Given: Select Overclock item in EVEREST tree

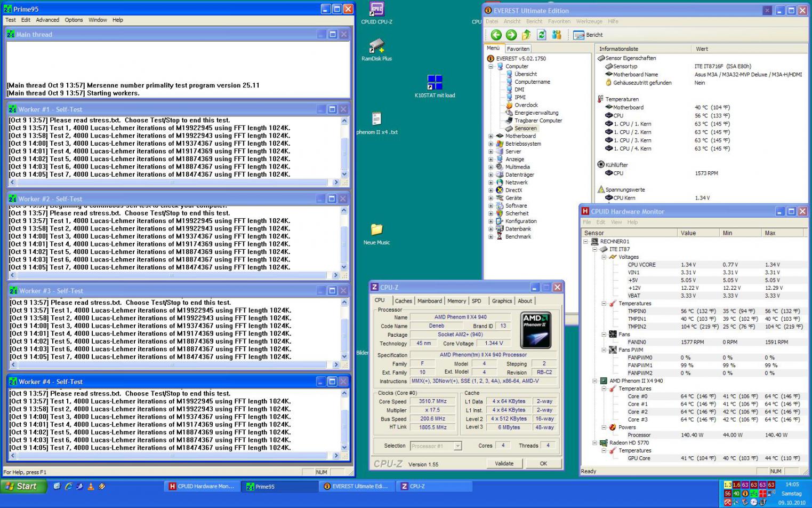Looking at the screenshot, I should point(526,105).
